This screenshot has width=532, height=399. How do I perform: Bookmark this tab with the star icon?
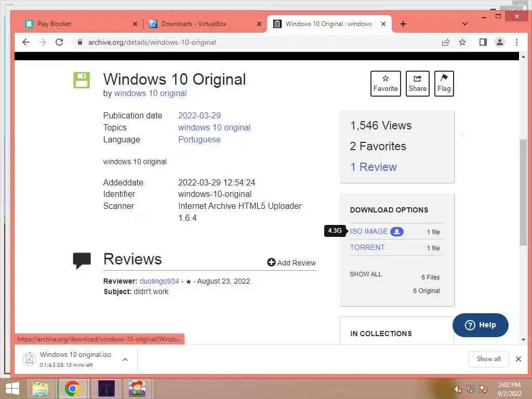tap(462, 42)
